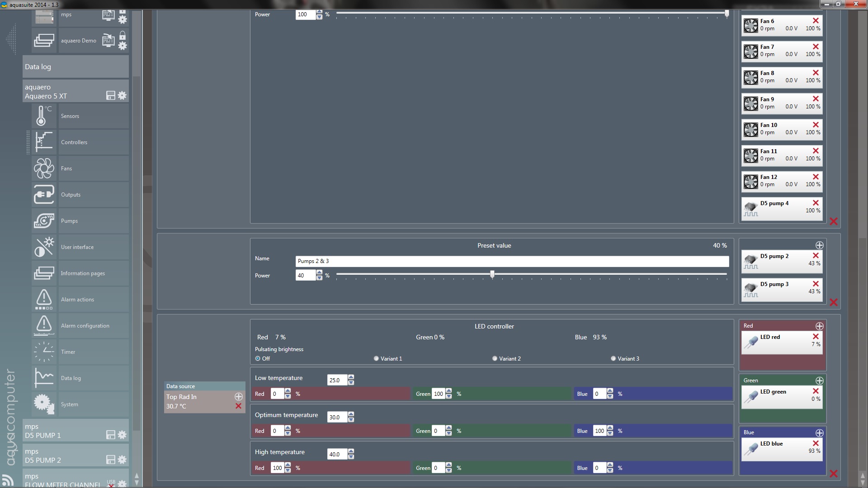This screenshot has width=868, height=488.
Task: Click the Data log header button
Action: (x=75, y=67)
